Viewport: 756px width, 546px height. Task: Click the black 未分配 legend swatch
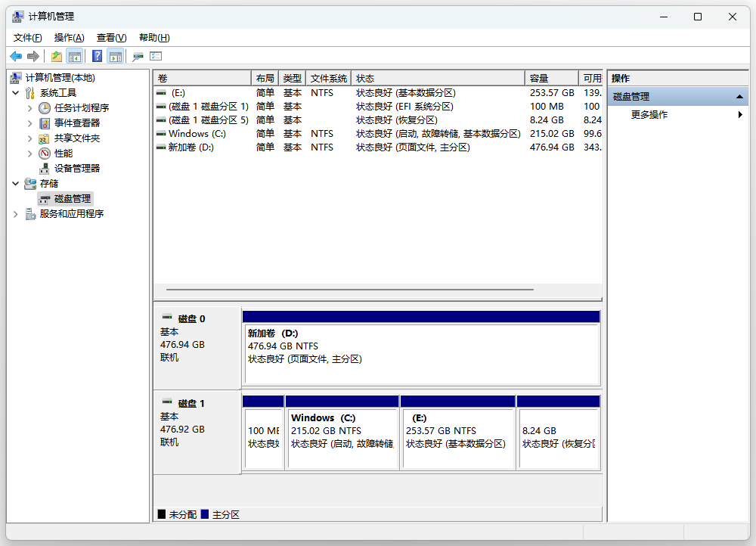click(162, 514)
